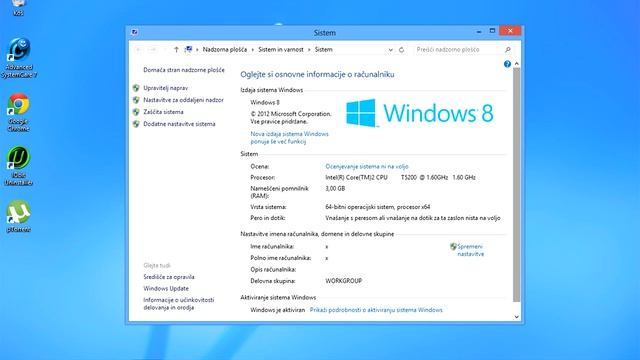Click the WORKGROUP value text

[x=343, y=281]
